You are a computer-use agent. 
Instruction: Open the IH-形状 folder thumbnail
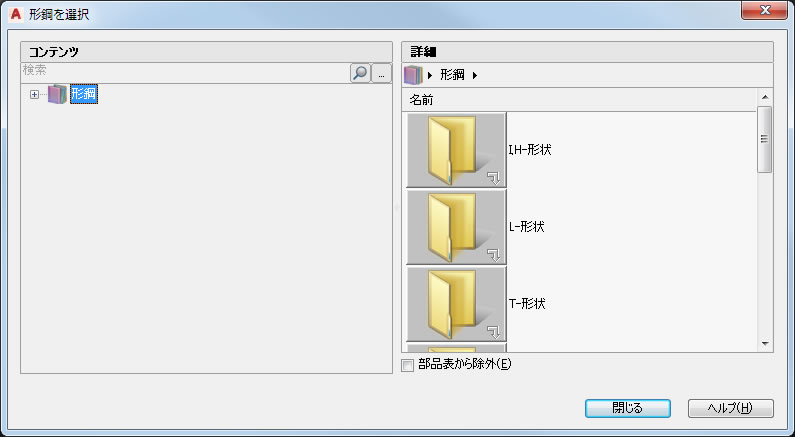tap(456, 150)
